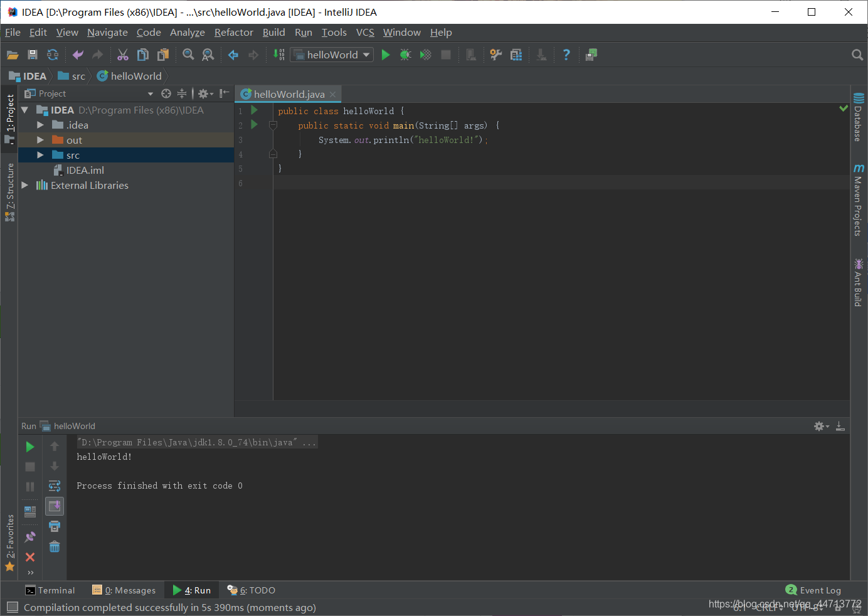Toggle the Ant Build tool window
The height and width of the screenshot is (616, 868).
click(859, 282)
